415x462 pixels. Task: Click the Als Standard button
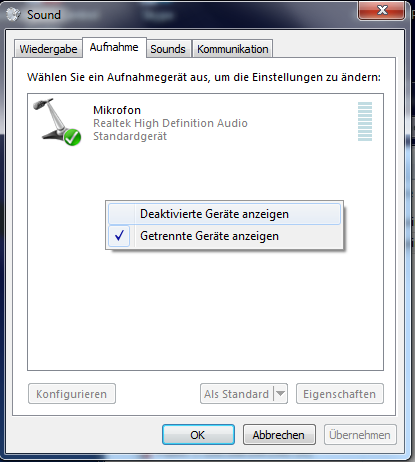(x=237, y=394)
